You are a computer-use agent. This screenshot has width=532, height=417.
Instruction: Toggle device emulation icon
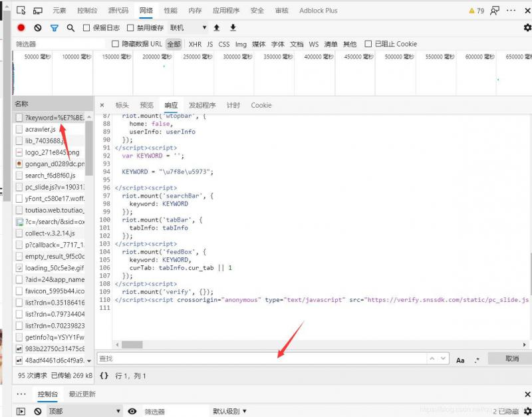pyautogui.click(x=38, y=11)
